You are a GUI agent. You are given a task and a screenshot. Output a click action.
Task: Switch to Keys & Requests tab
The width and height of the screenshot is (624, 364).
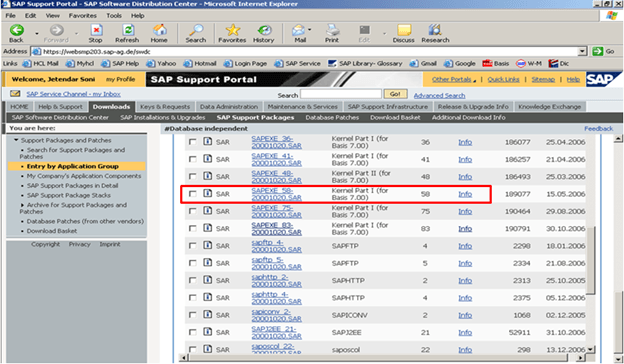pos(165,107)
